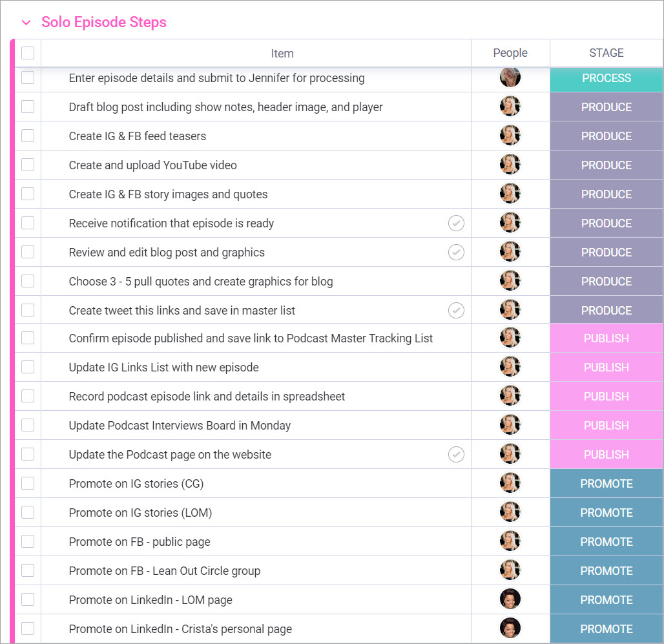Viewport: 664px width, 644px height.
Task: Open PRODUCE stage for Draft blog post row
Action: 607,107
